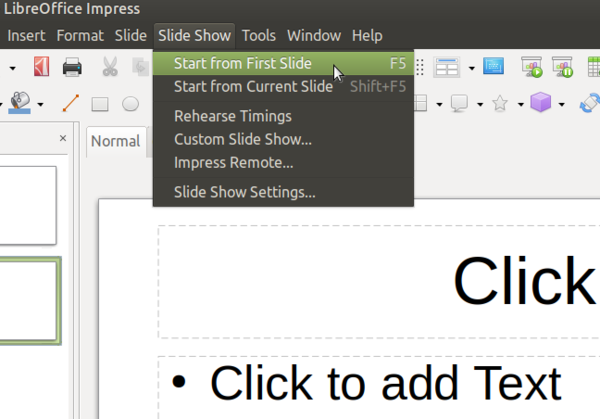The height and width of the screenshot is (419, 600).
Task: Click the slide title placeholder
Action: pyautogui.click(x=379, y=282)
